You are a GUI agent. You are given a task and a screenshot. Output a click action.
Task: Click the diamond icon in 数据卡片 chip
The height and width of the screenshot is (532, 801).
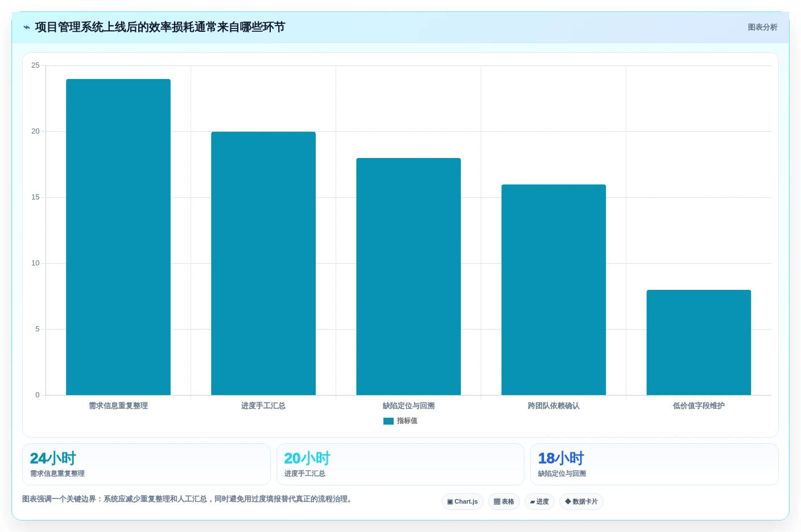(568, 501)
